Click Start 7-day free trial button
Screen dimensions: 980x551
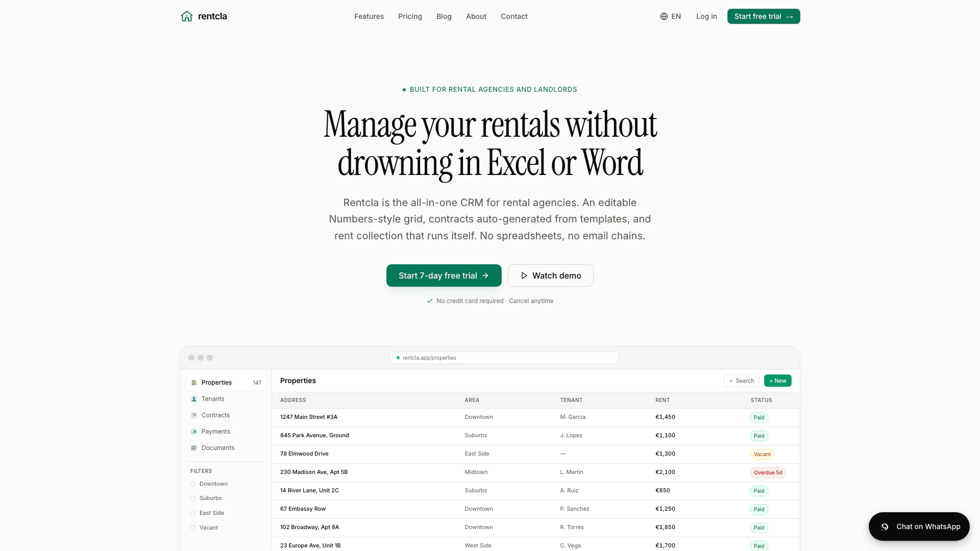pos(444,275)
